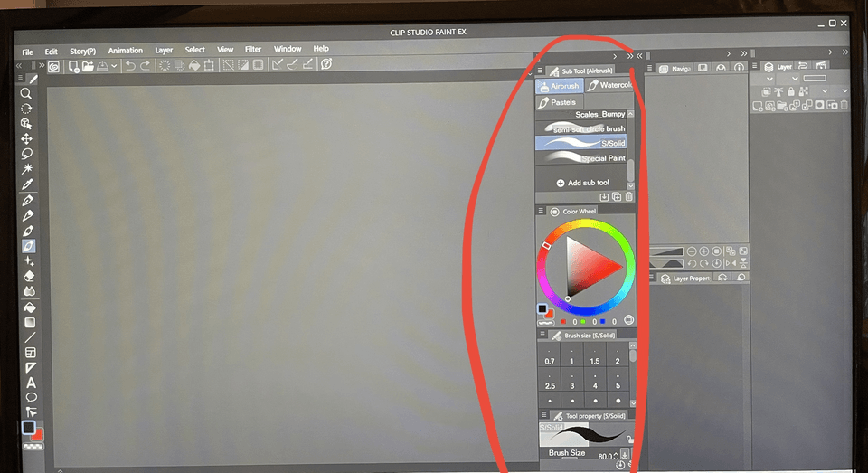Click the Add sub tool button
This screenshot has height=473, width=868.
[583, 183]
